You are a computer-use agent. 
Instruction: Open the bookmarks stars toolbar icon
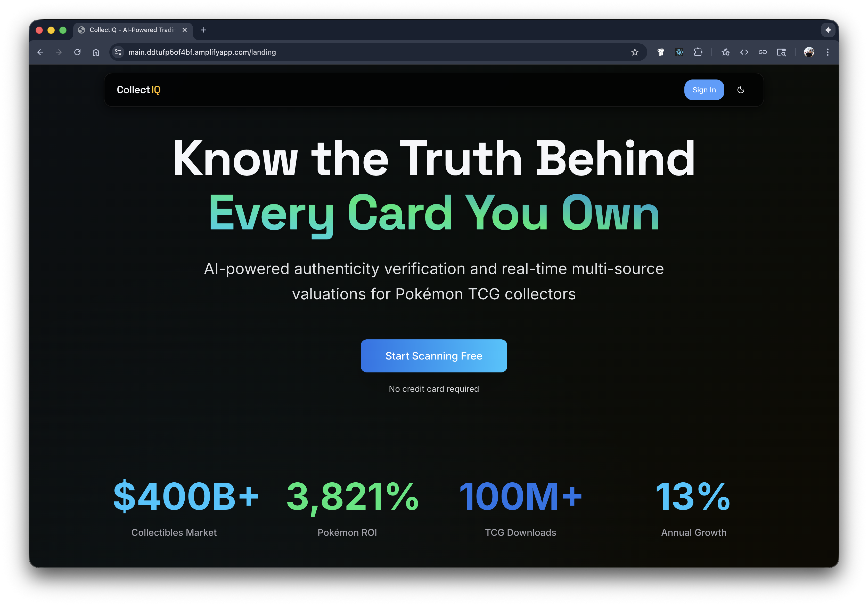click(725, 52)
